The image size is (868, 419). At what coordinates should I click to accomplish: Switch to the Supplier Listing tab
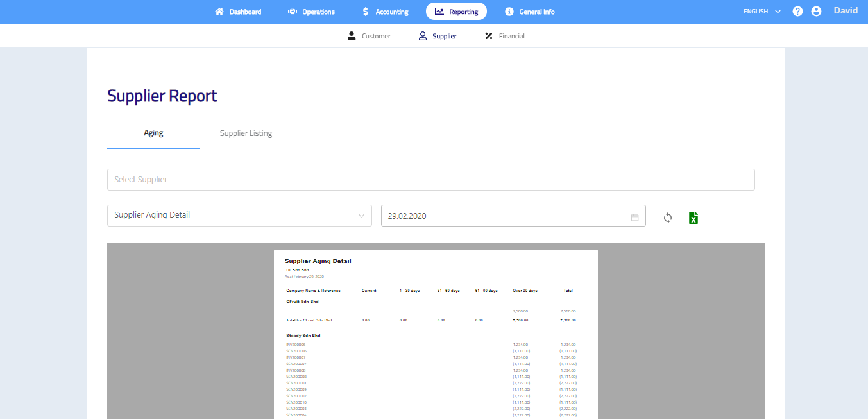click(x=246, y=133)
